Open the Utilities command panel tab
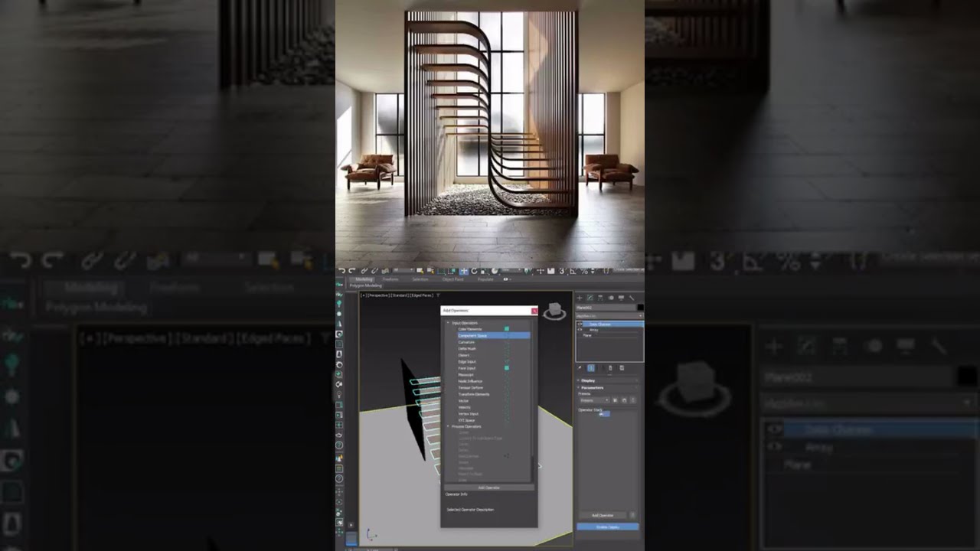 coord(632,298)
